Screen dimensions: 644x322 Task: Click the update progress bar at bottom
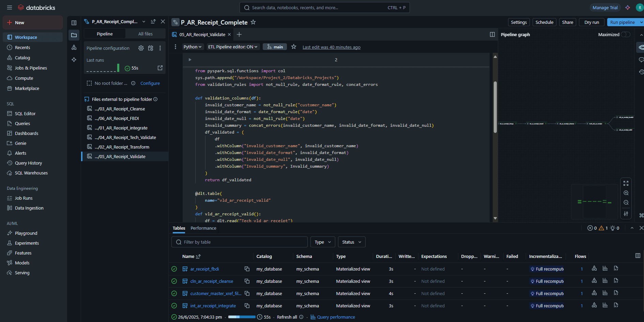click(x=242, y=317)
